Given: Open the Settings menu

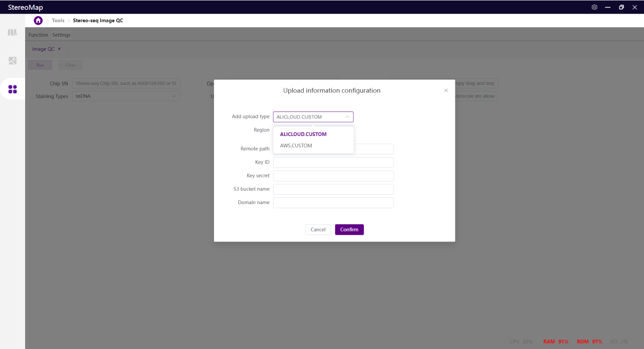Looking at the screenshot, I should coord(61,35).
